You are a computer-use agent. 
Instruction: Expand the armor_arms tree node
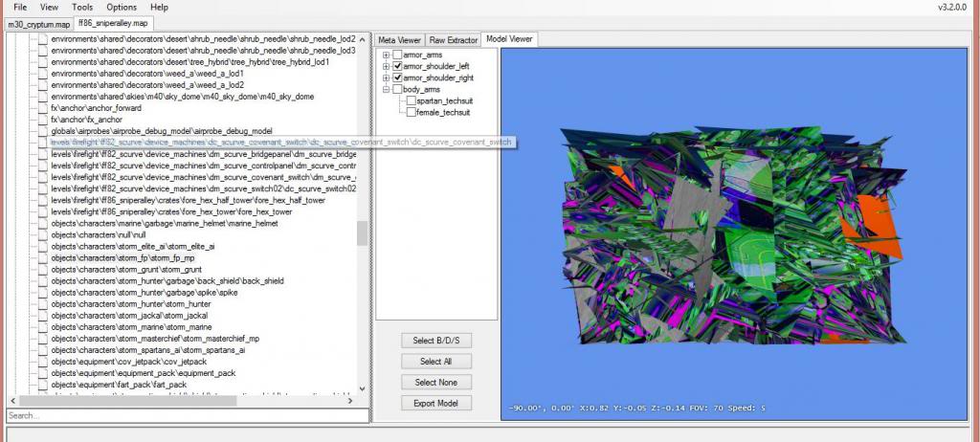click(386, 55)
